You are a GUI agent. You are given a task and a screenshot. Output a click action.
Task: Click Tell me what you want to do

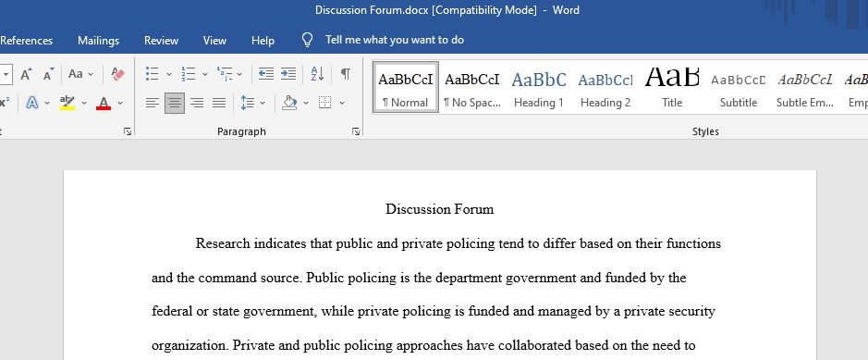[x=395, y=40]
